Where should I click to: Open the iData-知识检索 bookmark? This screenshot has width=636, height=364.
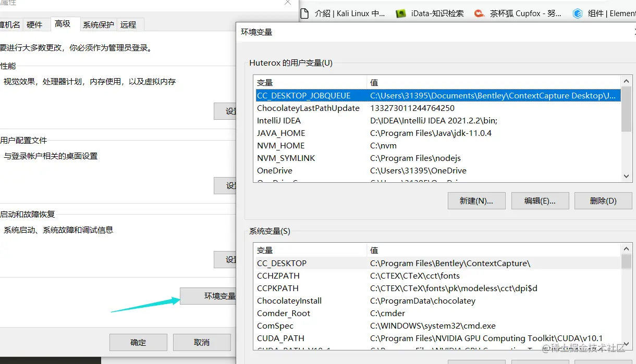coord(430,14)
